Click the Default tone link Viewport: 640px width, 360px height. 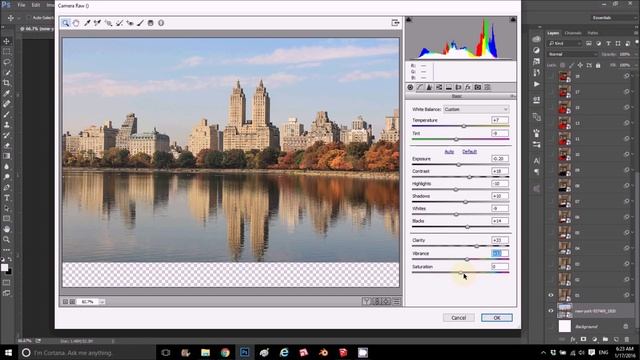[x=469, y=152]
